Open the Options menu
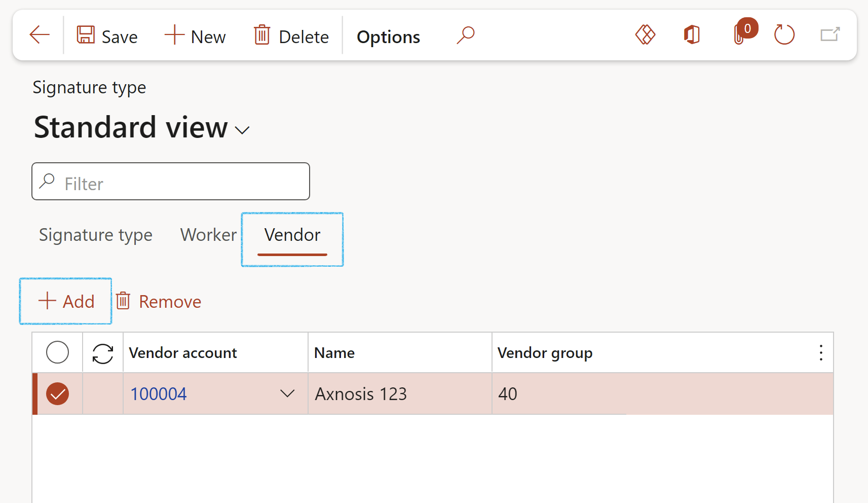The width and height of the screenshot is (868, 503). 388,37
